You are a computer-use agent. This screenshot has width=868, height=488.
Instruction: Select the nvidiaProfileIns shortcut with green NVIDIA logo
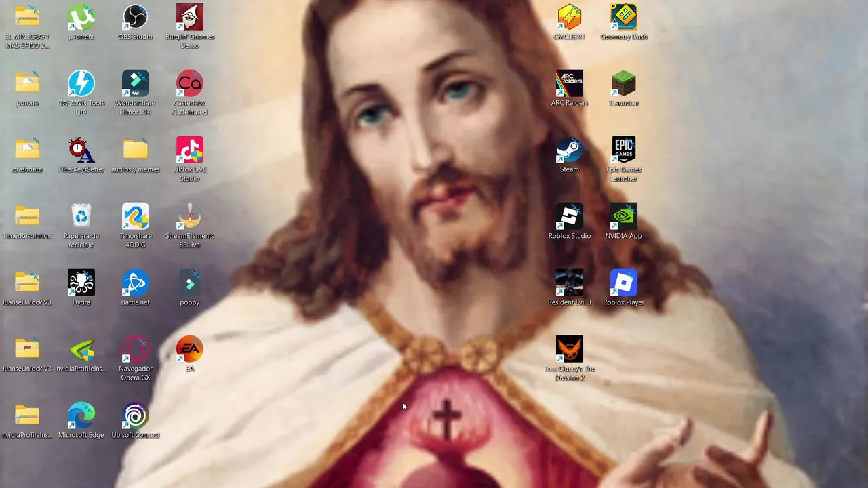click(81, 350)
